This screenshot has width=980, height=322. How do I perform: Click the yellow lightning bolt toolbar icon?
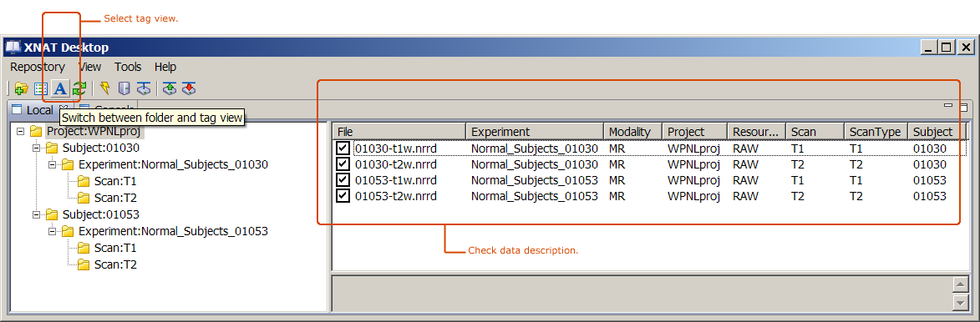105,88
